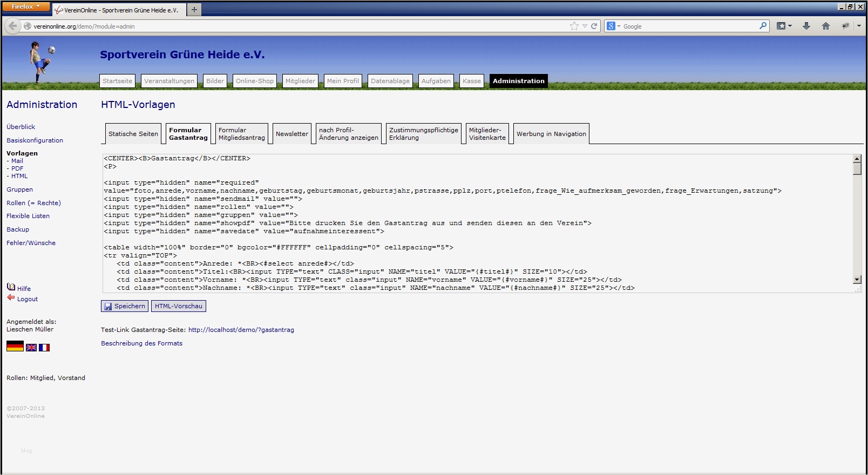
Task: Select the VereinOnline browser tab
Action: point(119,10)
